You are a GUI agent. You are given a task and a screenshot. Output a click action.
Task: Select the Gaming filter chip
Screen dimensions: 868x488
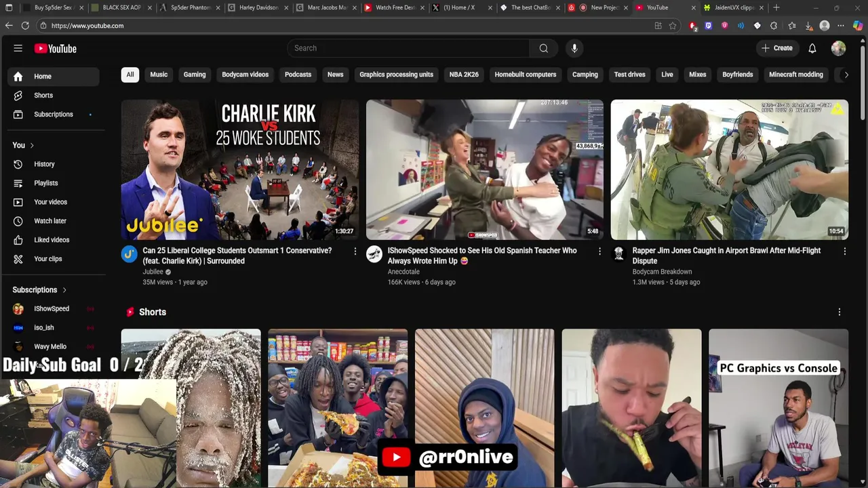click(x=195, y=75)
